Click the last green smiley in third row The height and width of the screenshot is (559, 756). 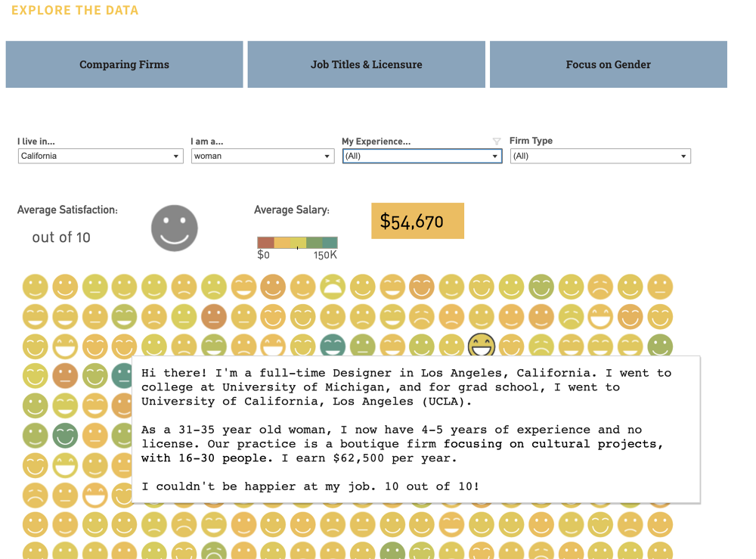click(659, 346)
